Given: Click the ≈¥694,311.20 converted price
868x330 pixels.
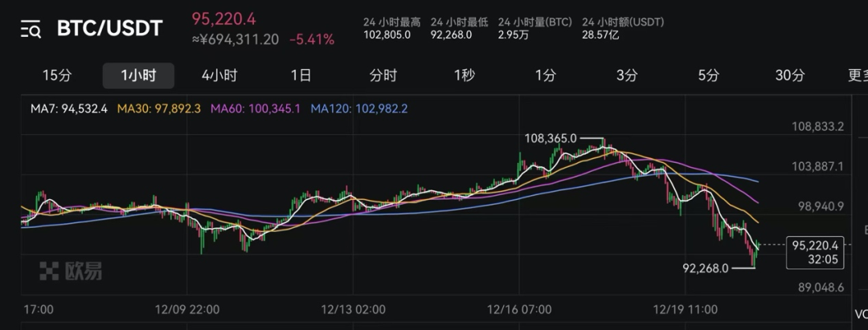Looking at the screenshot, I should (x=235, y=40).
